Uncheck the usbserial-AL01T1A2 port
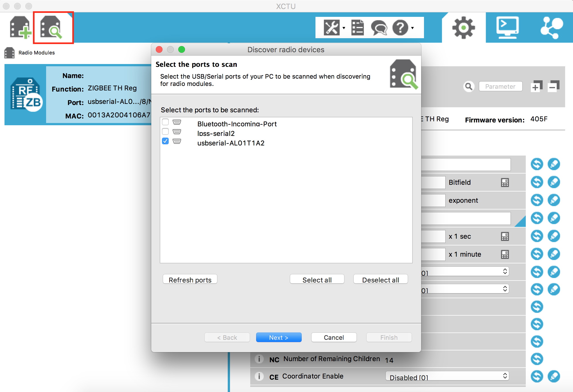 [165, 141]
